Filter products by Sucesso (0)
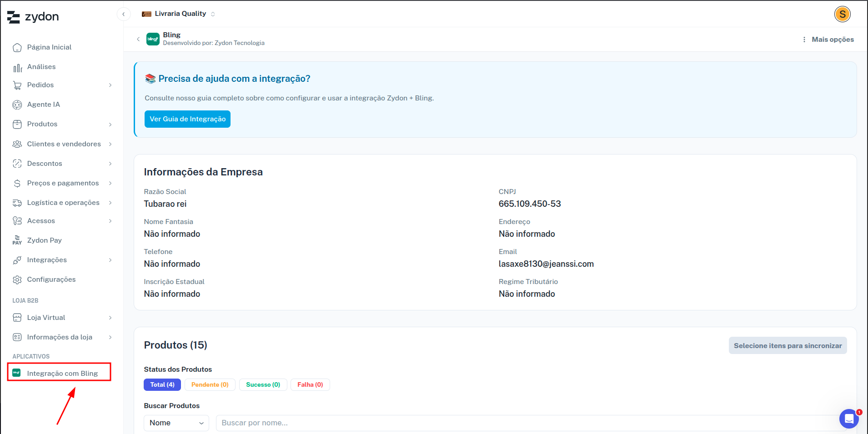The image size is (868, 434). 263,385
